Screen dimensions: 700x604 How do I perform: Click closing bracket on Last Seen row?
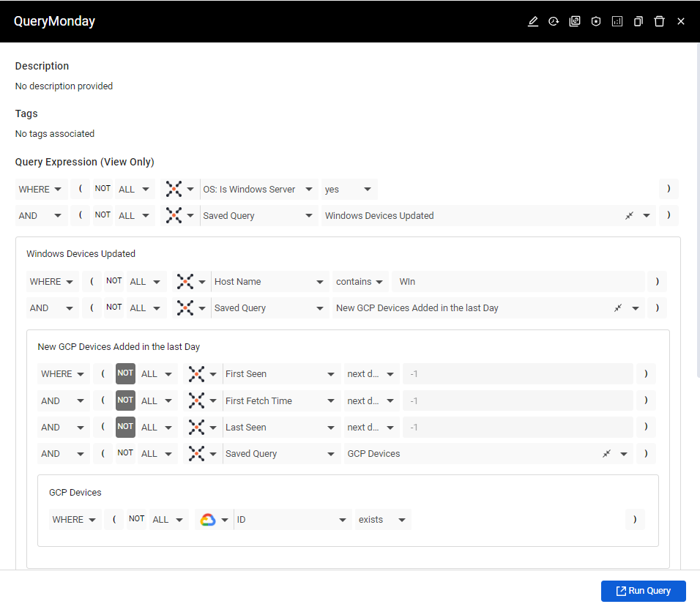(646, 426)
